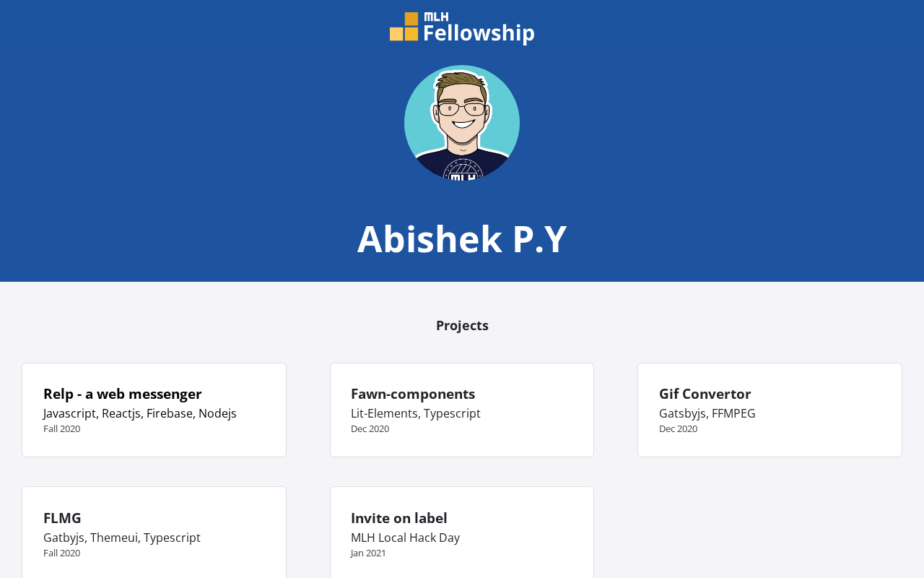
Task: Click the Abishek P.Y name heading
Action: pyautogui.click(x=462, y=239)
